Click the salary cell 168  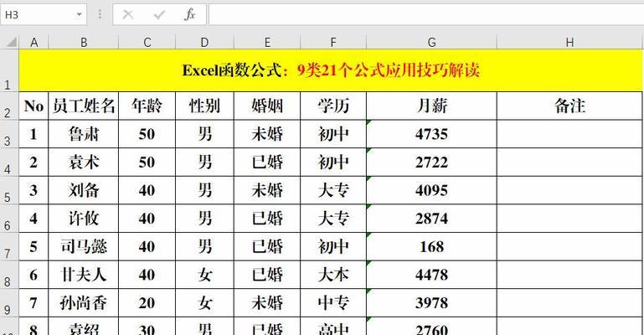pos(431,247)
